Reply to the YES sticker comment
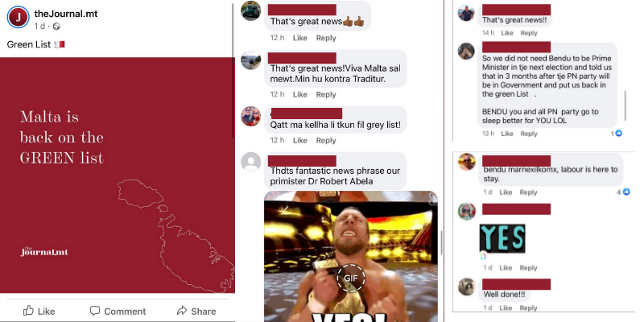 tap(528, 268)
